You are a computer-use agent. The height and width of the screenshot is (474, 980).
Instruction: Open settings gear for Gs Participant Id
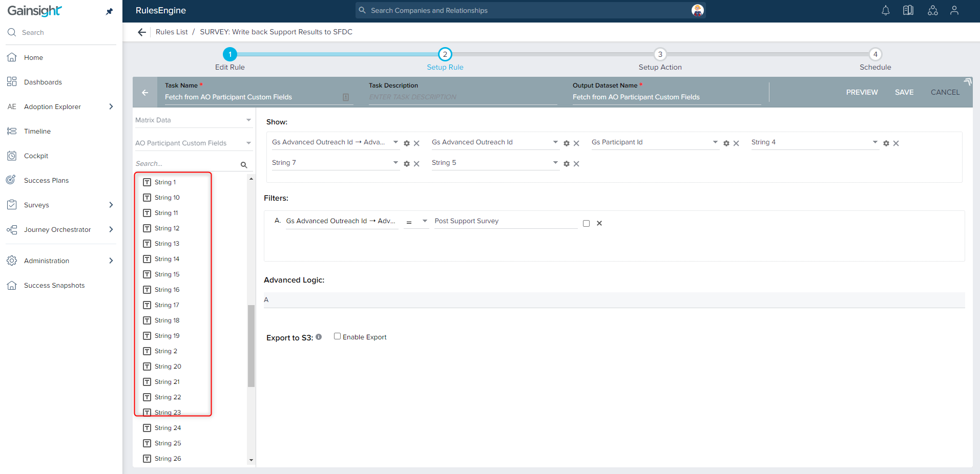click(x=726, y=143)
